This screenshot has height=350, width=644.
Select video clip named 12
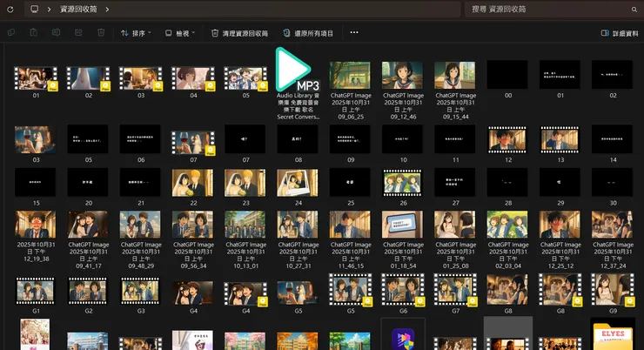point(507,144)
